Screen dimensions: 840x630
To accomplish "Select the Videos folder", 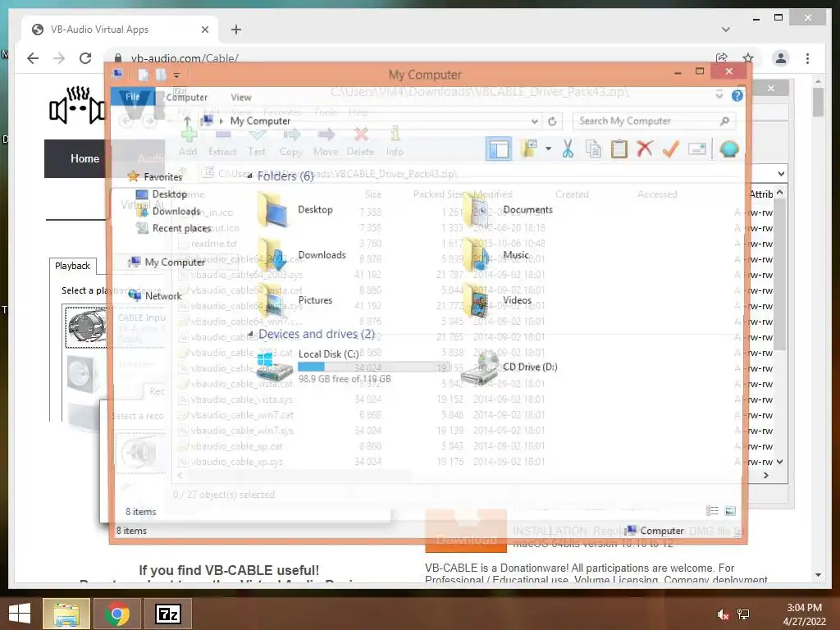I will pyautogui.click(x=497, y=300).
